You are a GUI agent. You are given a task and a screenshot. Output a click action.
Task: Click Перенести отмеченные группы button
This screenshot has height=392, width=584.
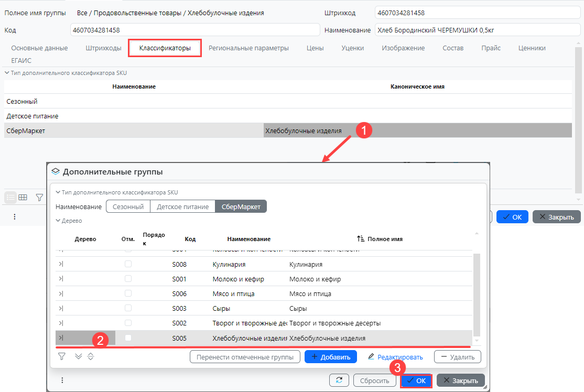click(x=245, y=357)
